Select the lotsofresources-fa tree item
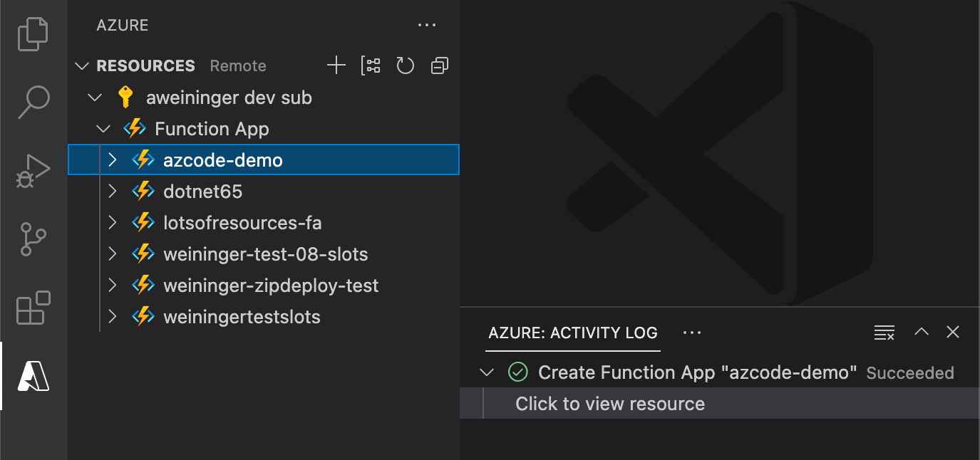Screen dimensions: 980x460 (x=264, y=222)
